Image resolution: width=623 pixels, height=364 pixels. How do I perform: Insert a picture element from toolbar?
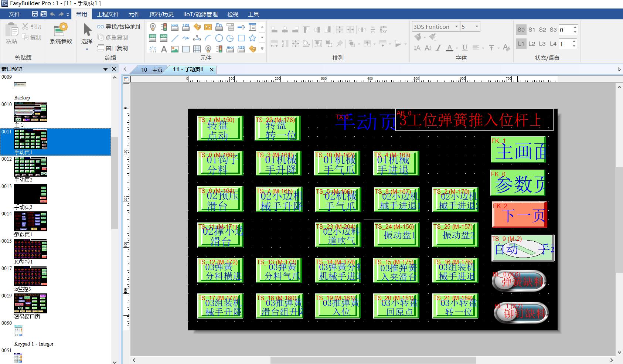[x=175, y=49]
